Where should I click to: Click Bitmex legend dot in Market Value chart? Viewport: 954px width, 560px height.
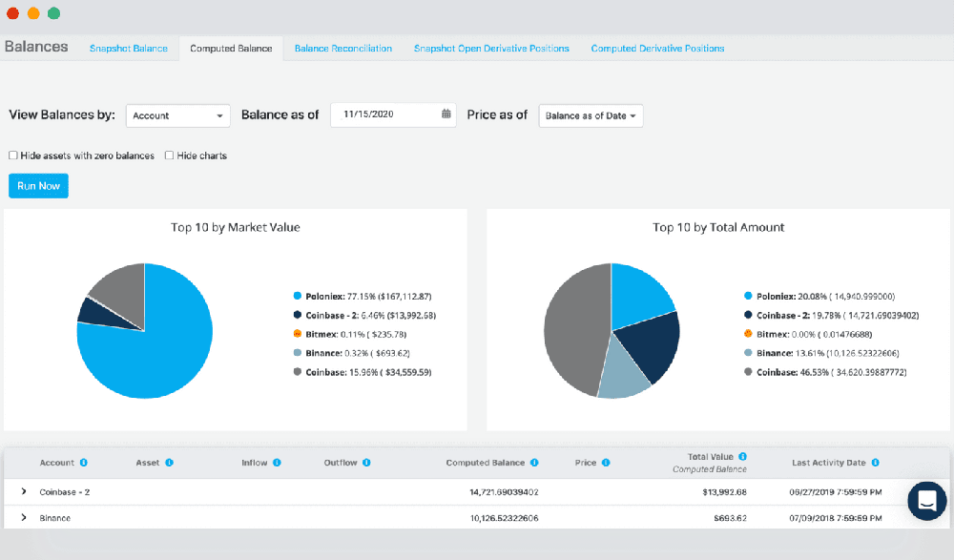pyautogui.click(x=298, y=334)
